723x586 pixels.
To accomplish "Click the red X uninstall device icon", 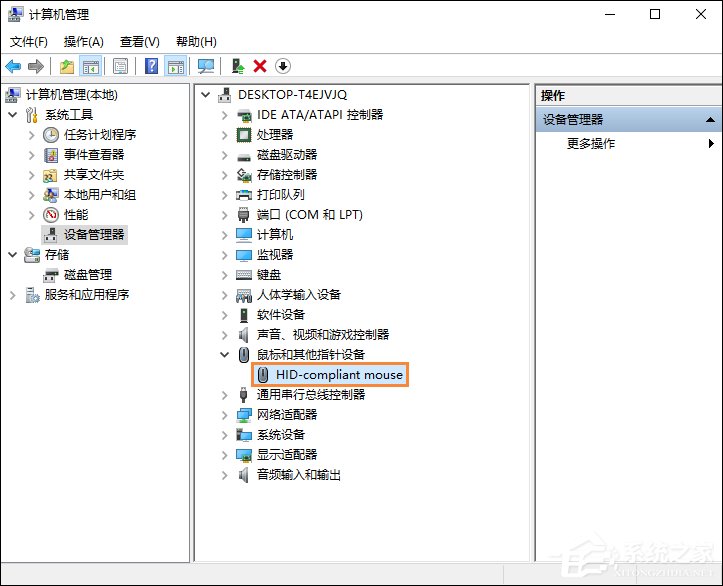I will (x=260, y=66).
